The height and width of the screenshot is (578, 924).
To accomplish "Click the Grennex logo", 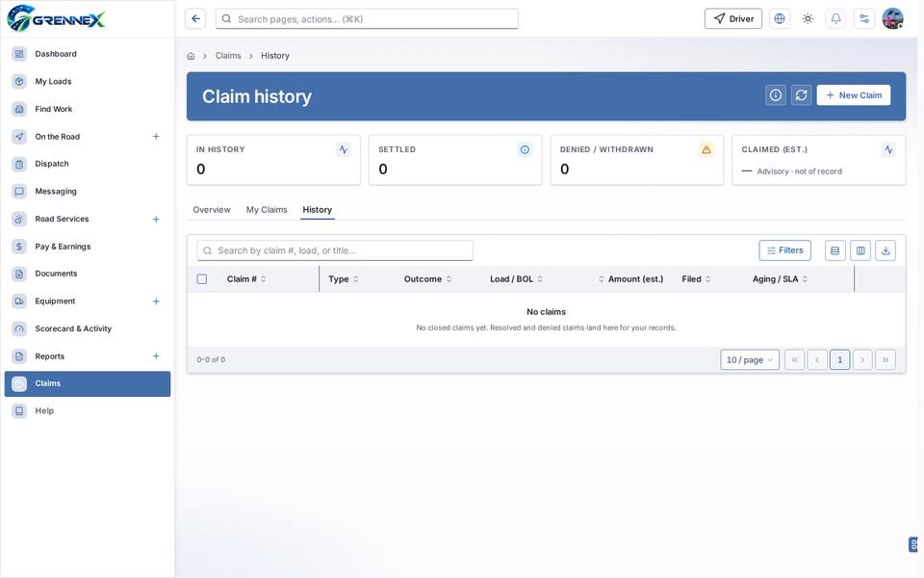I will coord(56,18).
